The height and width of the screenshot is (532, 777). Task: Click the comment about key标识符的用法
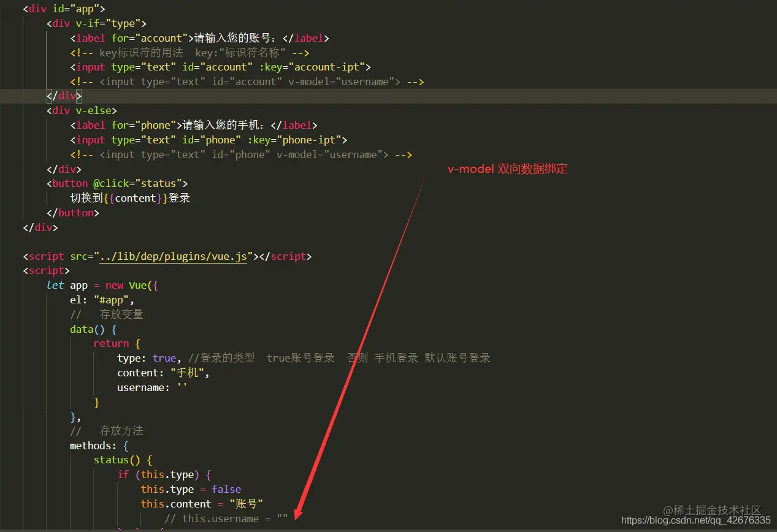pyautogui.click(x=189, y=53)
